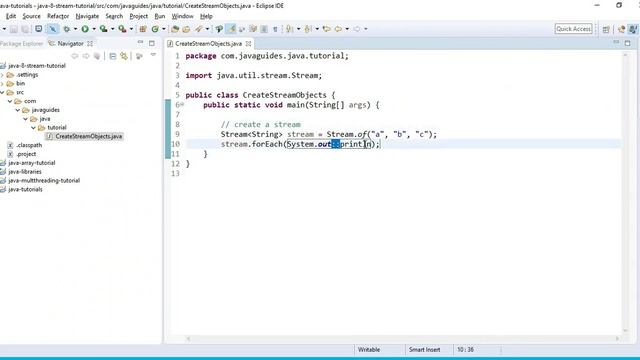This screenshot has height=360, width=640.
Task: Click the Open Task icon
Action: tap(186, 29)
